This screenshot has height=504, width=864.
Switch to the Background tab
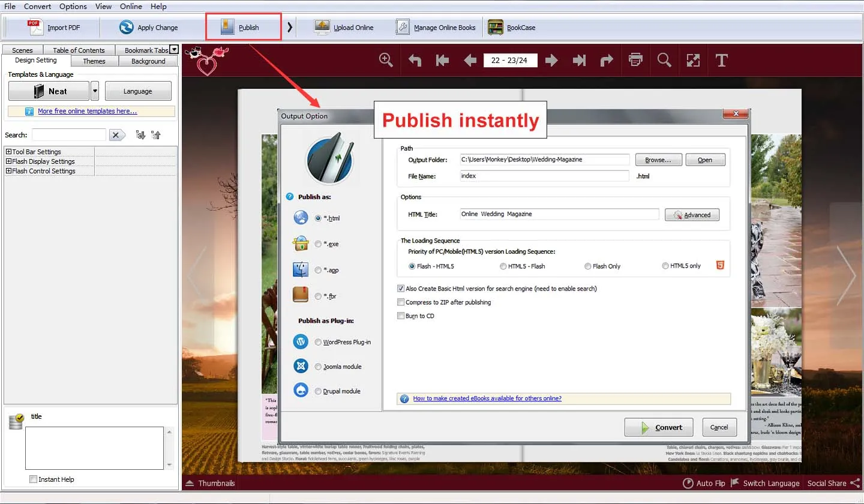[x=148, y=61]
